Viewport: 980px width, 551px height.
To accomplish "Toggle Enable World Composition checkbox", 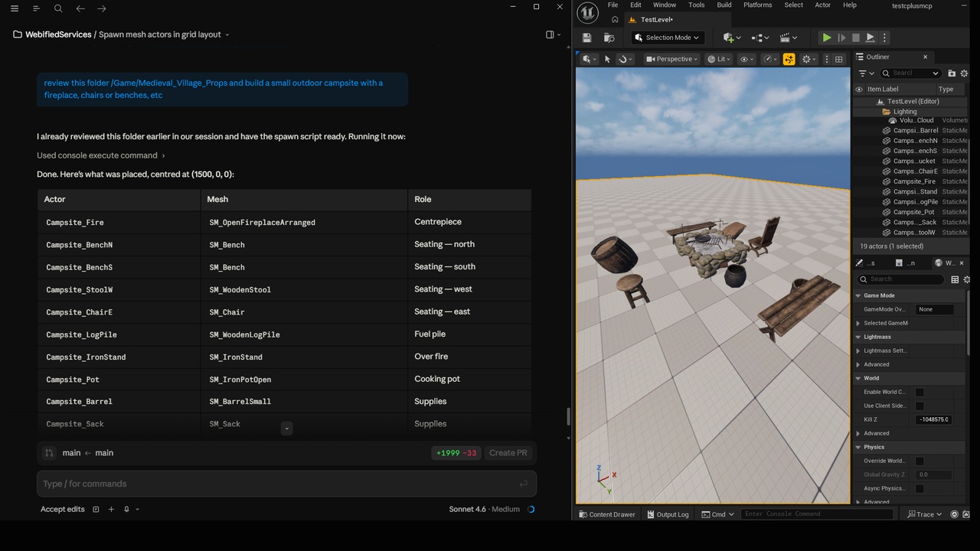I will 920,392.
